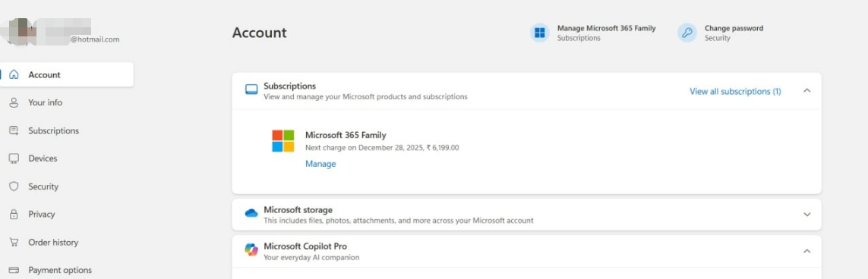
Task: Click the Microsoft storage cloud icon
Action: click(x=251, y=213)
